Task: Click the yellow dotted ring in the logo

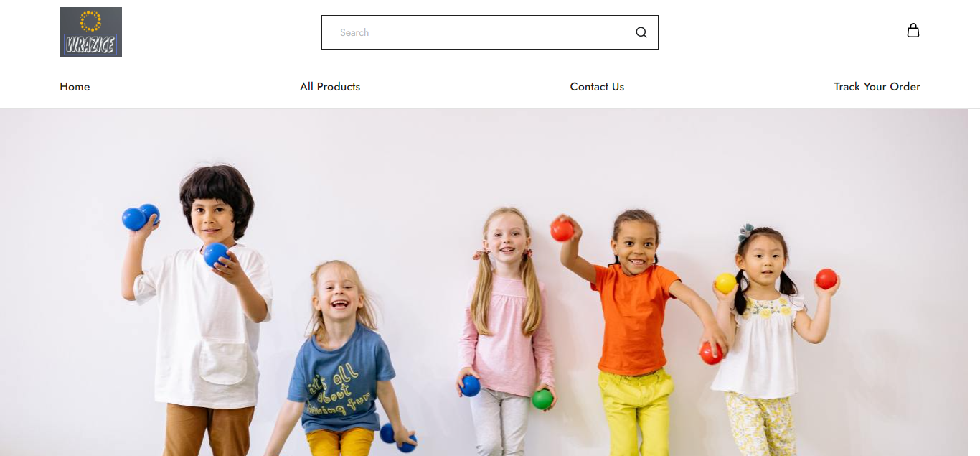Action: 90,22
